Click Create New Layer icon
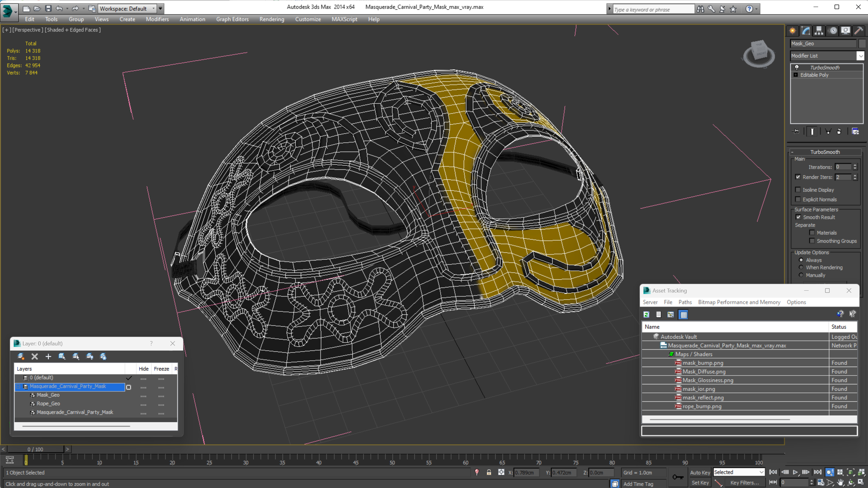The height and width of the screenshot is (488, 868). click(x=21, y=356)
